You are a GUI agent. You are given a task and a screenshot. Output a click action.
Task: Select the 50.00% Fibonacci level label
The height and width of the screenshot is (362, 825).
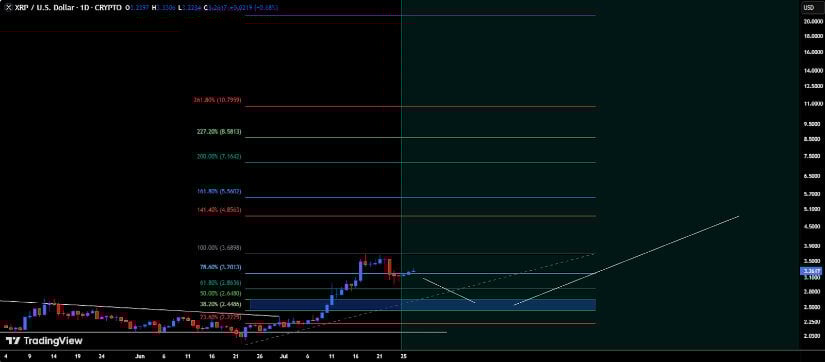(220, 293)
